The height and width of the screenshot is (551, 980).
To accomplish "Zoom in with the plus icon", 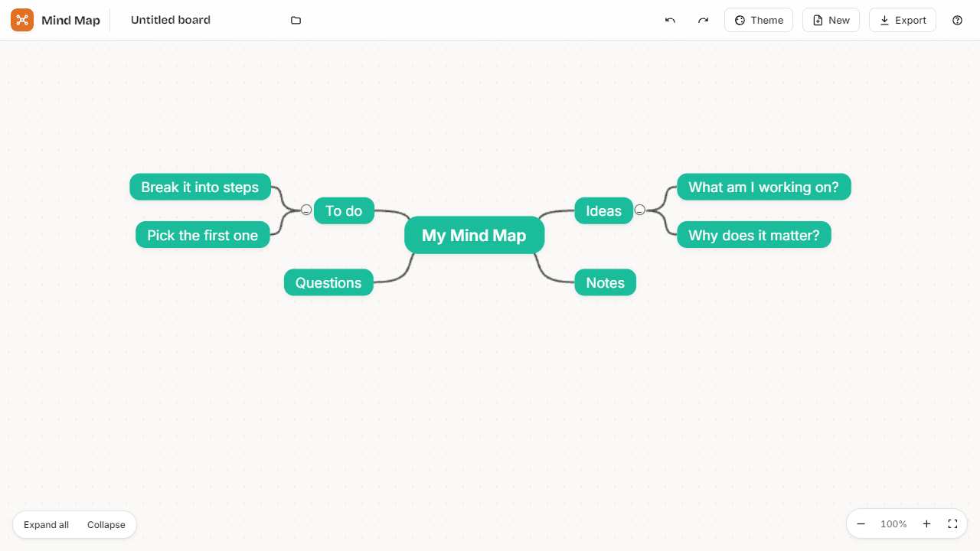I will tap(926, 524).
